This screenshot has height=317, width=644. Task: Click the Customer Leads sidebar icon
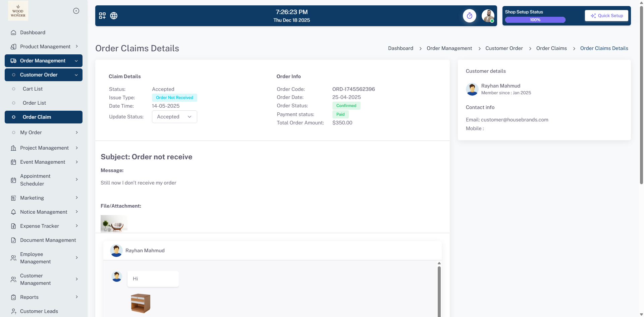(x=13, y=311)
